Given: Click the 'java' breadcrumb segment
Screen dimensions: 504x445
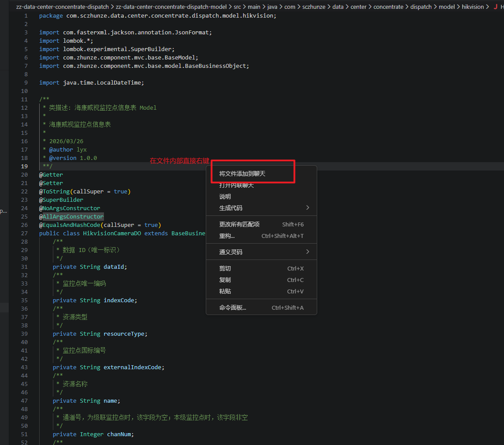Looking at the screenshot, I should [x=272, y=7].
